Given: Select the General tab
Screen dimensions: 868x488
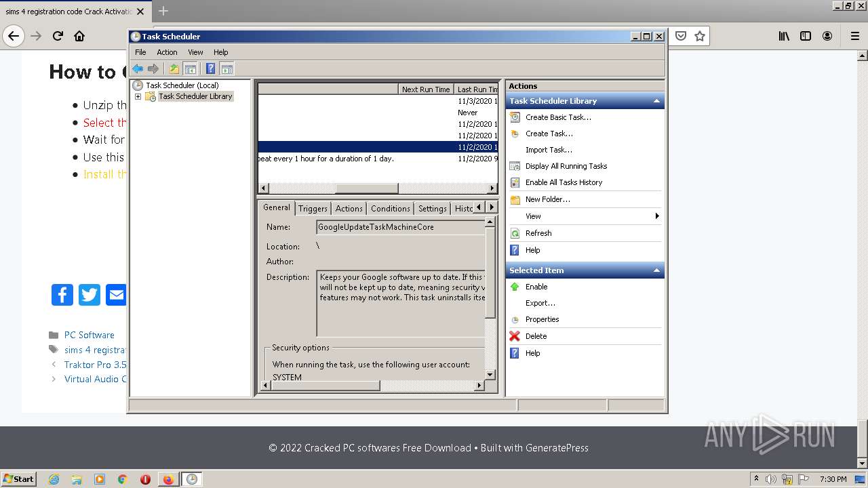Looking at the screenshot, I should coord(277,207).
